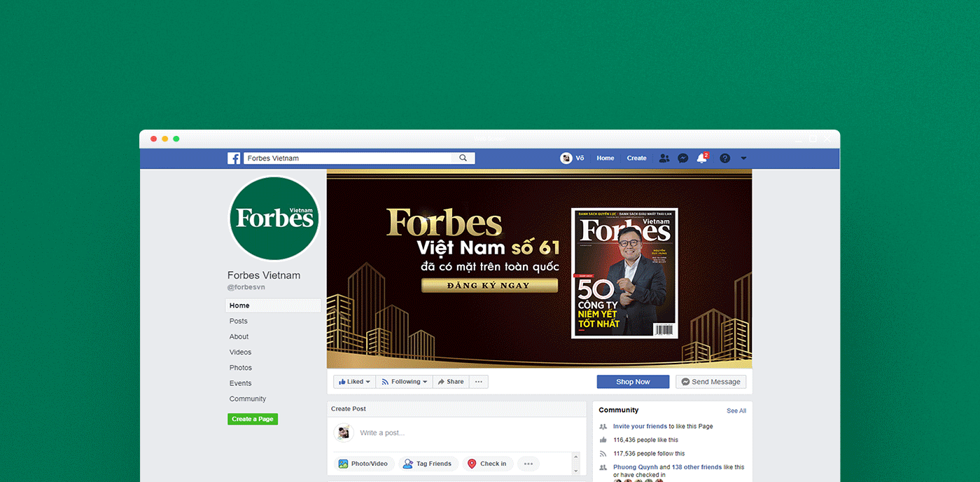This screenshot has width=980, height=482.
Task: Click 117,536 people follow this text
Action: click(x=649, y=453)
